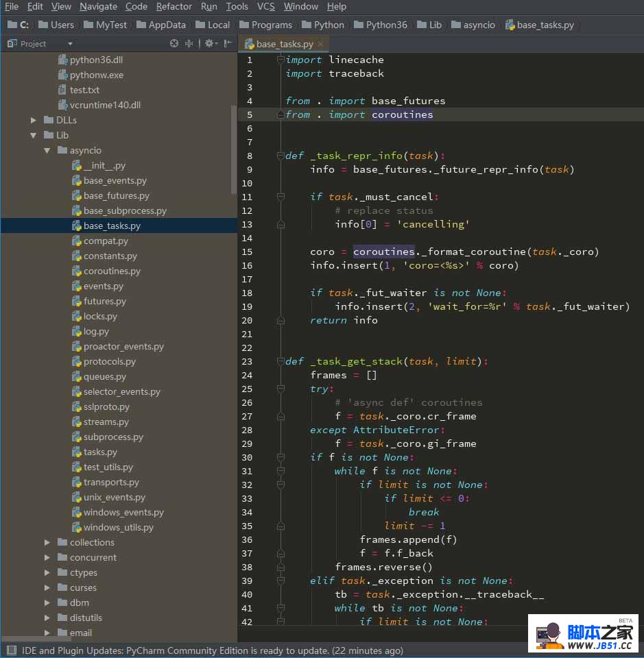Toggle fold marker at line 1 imports
This screenshot has height=658, width=644.
[x=281, y=60]
